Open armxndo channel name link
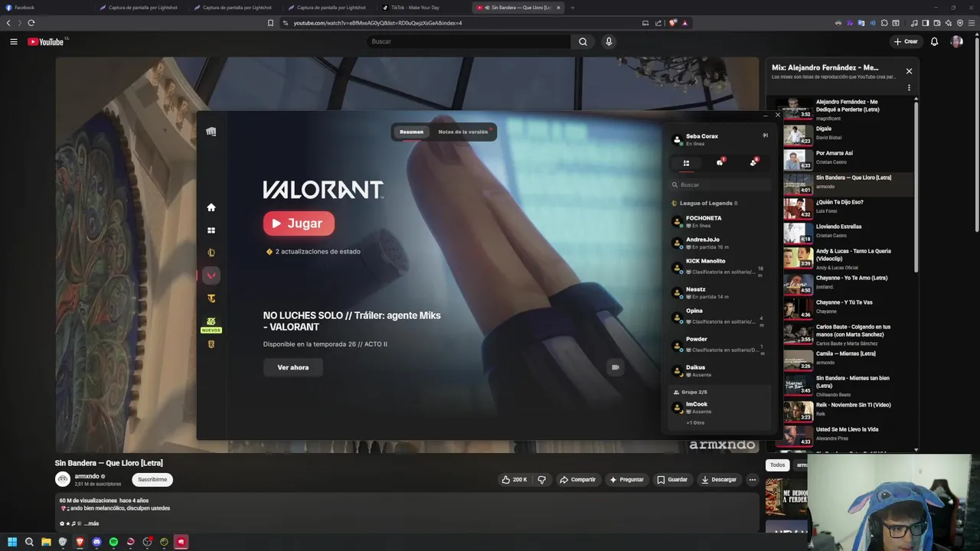Viewport: 980px width, 551px height. click(x=87, y=476)
